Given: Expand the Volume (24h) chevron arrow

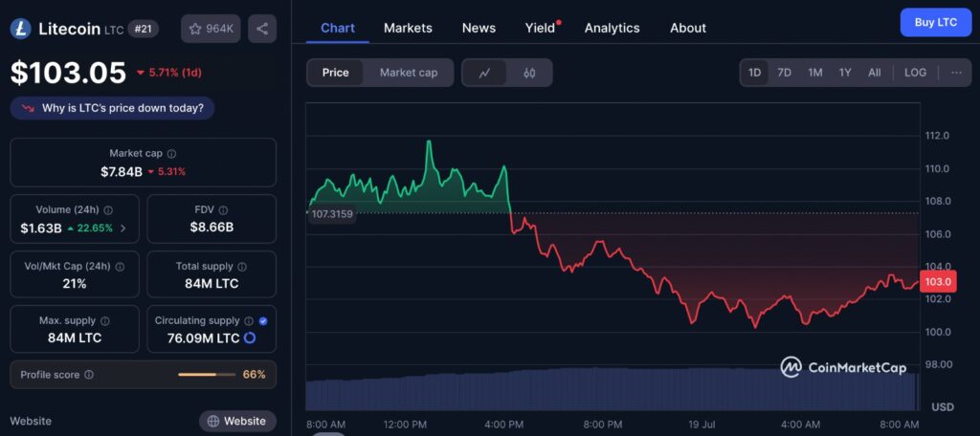Looking at the screenshot, I should tap(122, 229).
